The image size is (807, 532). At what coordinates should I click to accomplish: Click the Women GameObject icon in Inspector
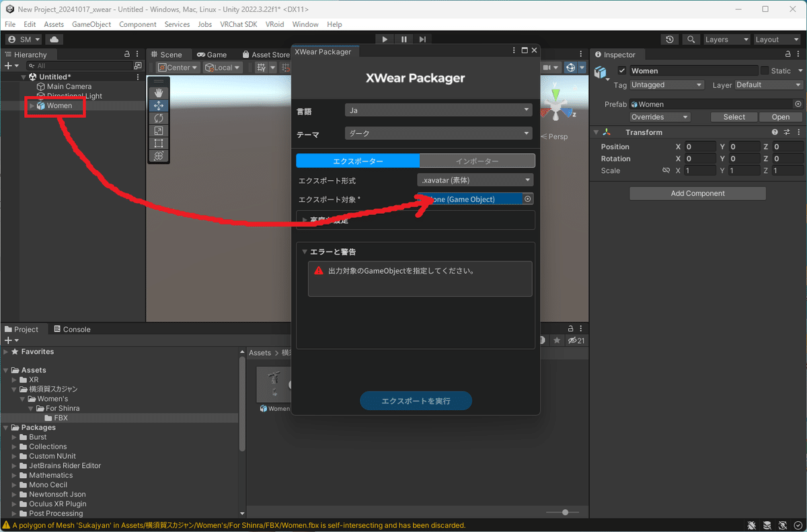[600, 72]
